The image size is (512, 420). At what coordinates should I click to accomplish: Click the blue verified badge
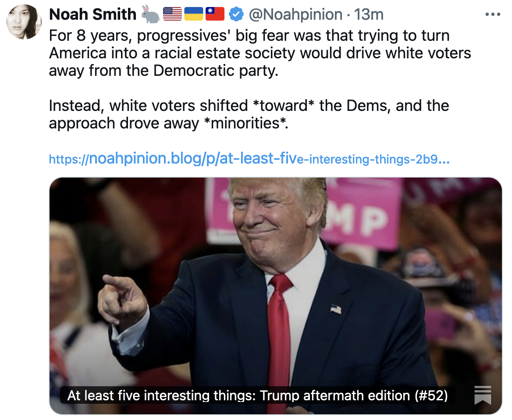click(236, 14)
